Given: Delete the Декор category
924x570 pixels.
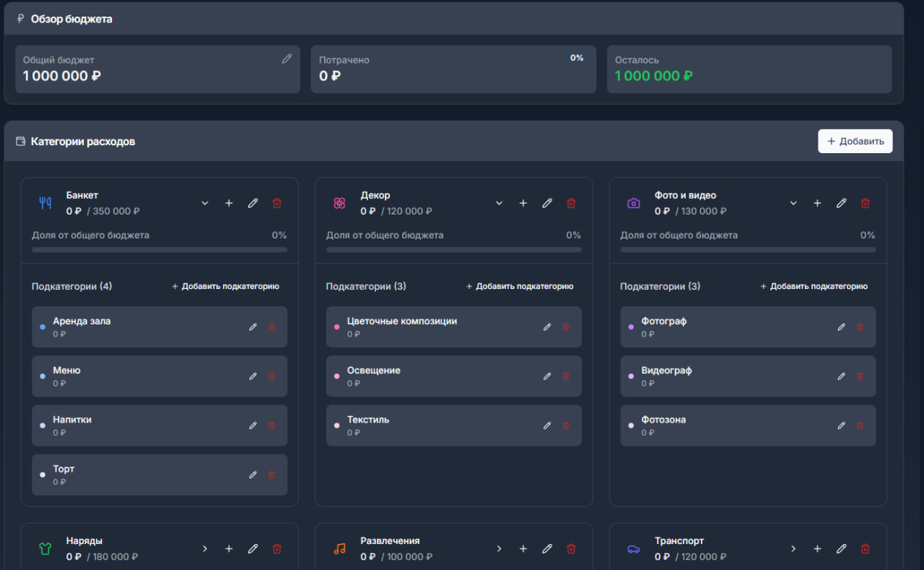Looking at the screenshot, I should [571, 203].
